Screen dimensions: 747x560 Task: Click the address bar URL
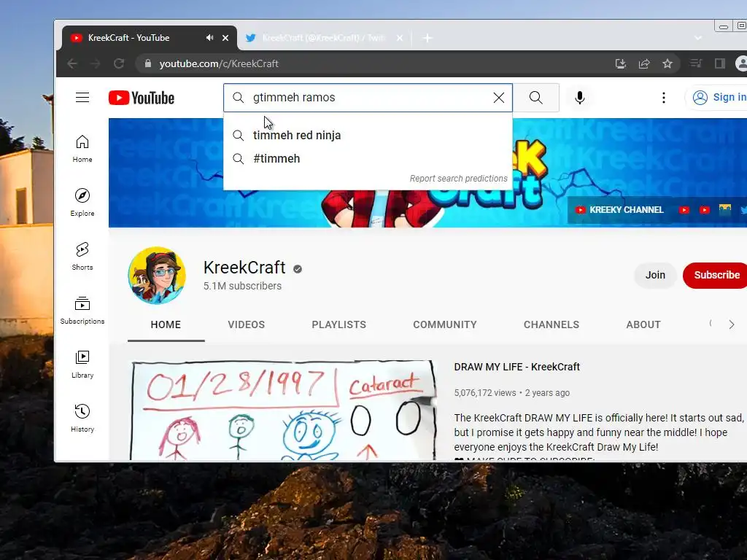point(219,64)
